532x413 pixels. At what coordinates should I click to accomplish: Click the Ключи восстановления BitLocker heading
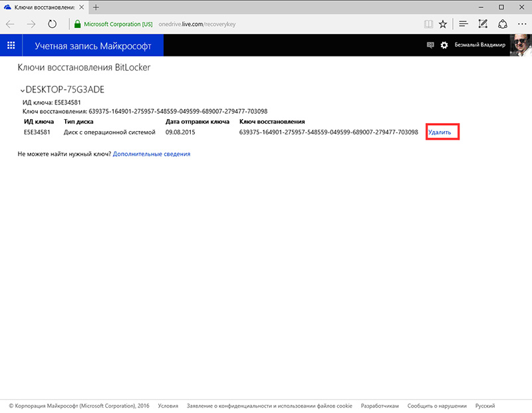[x=84, y=68]
